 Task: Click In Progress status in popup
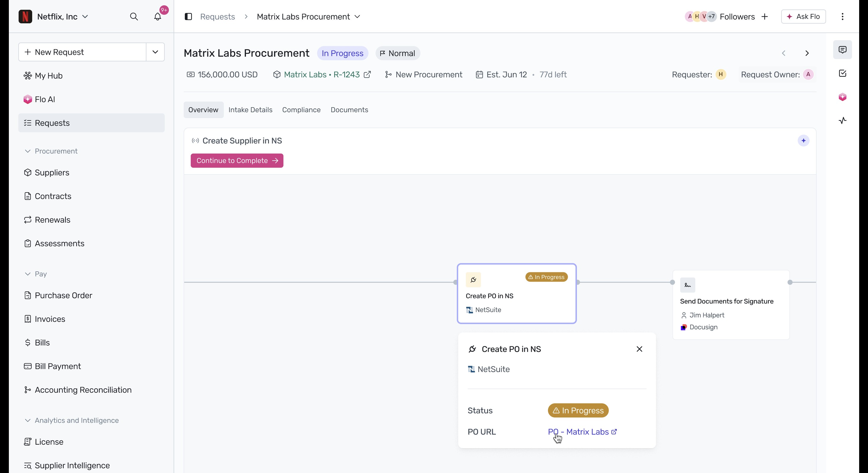pyautogui.click(x=578, y=410)
